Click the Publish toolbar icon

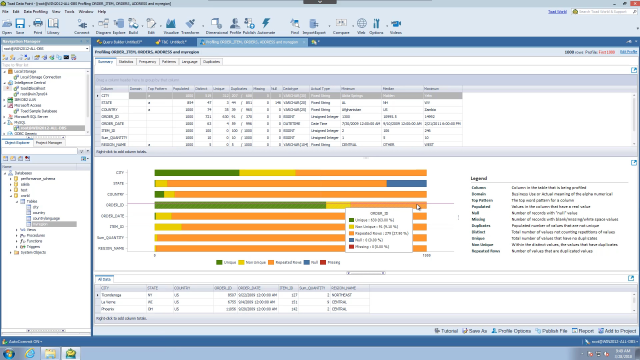(x=249, y=26)
